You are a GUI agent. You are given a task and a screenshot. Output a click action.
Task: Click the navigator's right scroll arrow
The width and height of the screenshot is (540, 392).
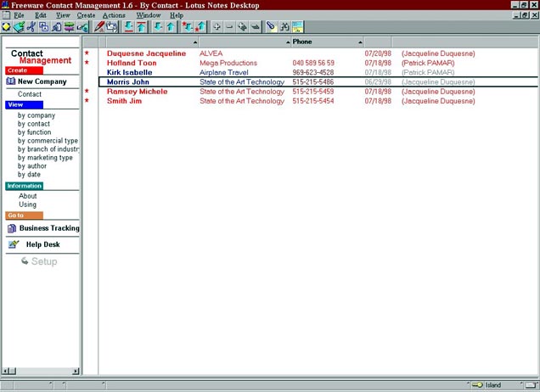(x=76, y=371)
